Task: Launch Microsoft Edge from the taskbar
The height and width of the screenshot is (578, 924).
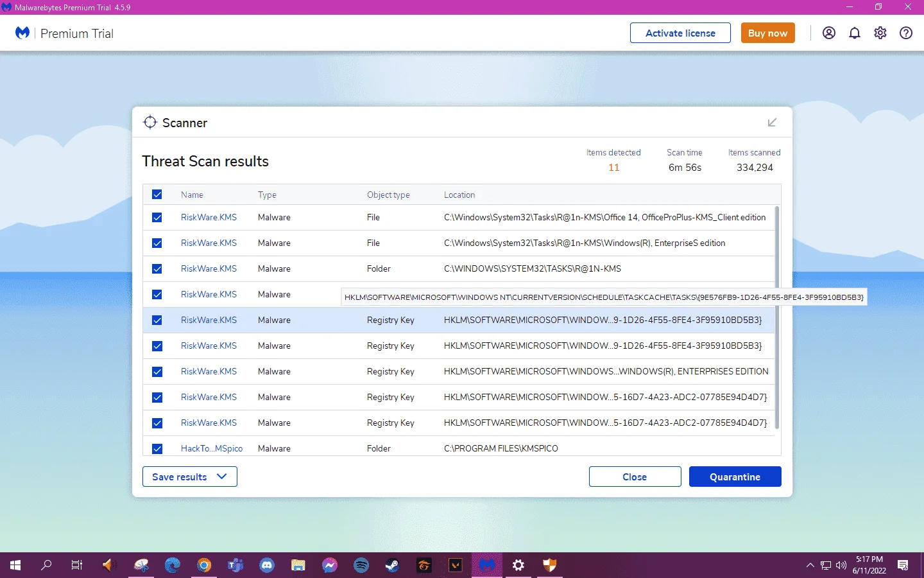Action: [x=173, y=565]
